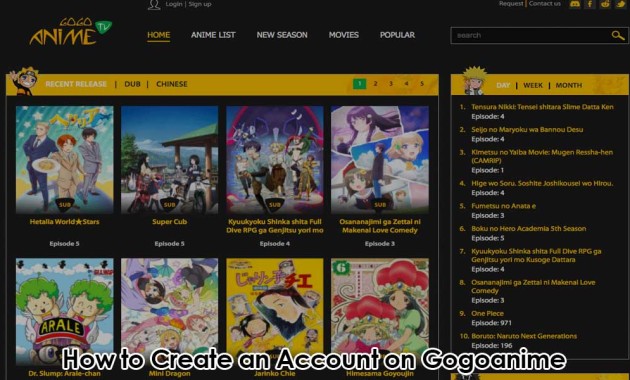This screenshot has height=380, width=630.
Task: Open Tensura Nikki in the ranking list
Action: pyautogui.click(x=542, y=107)
